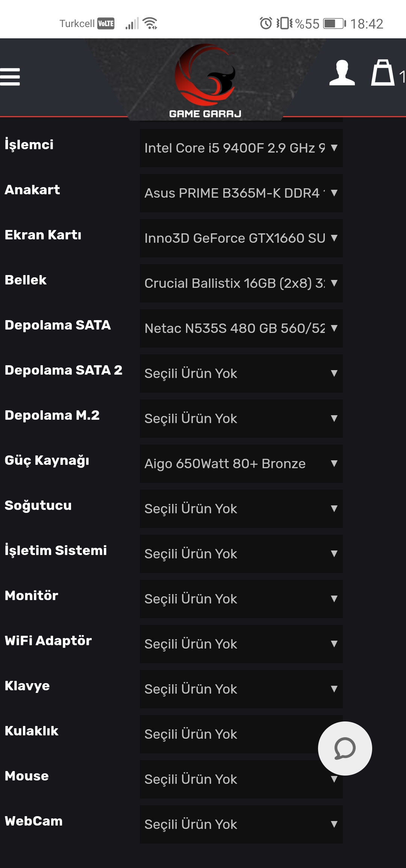Screen dimensions: 406x868
Task: Open the WebCam dropdown list
Action: pos(241,824)
